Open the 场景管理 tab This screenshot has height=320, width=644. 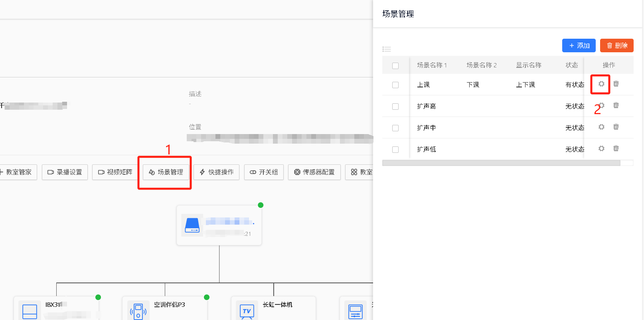166,172
